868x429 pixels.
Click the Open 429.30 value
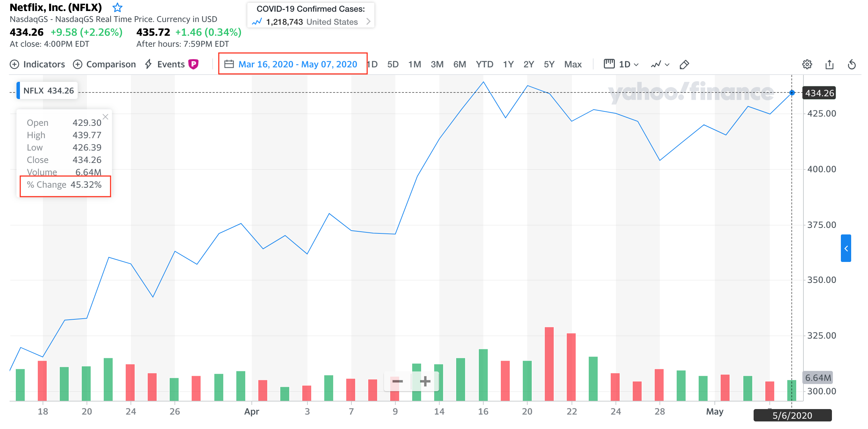coord(87,123)
